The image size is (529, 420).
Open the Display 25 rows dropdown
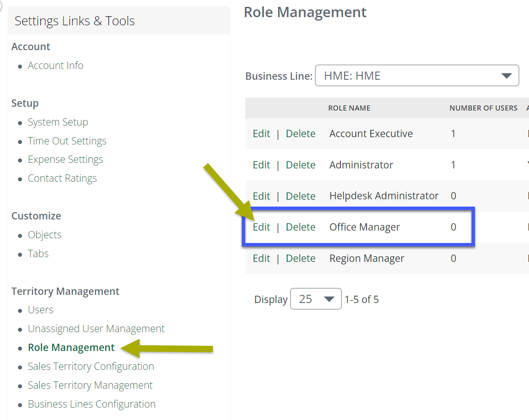click(316, 299)
